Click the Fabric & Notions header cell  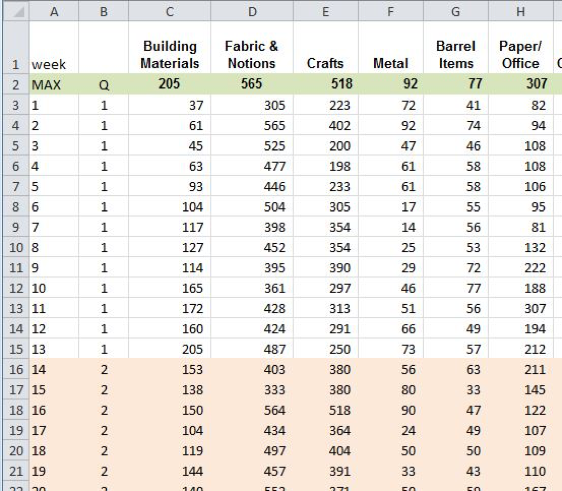coord(252,47)
